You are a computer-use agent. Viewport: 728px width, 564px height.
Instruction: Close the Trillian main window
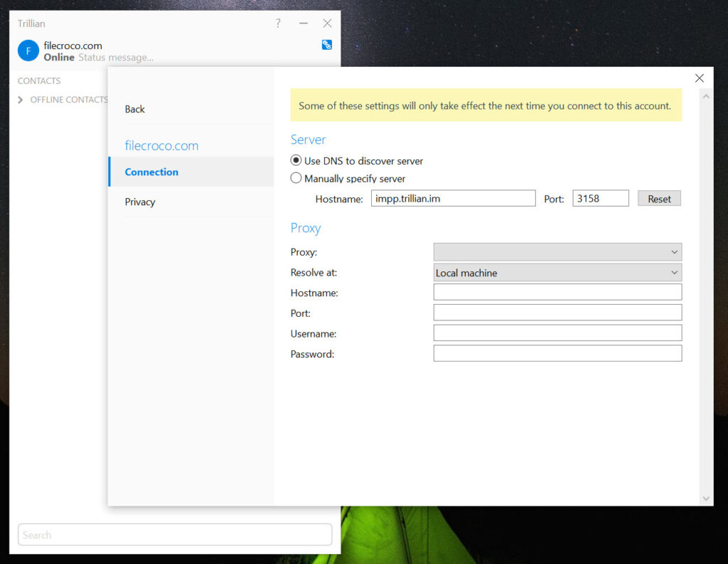tap(327, 23)
